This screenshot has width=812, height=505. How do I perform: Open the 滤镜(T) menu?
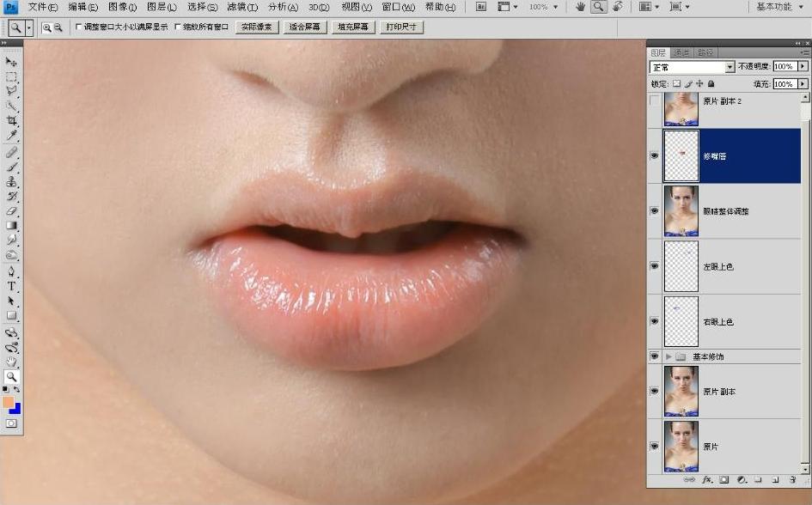tap(242, 7)
